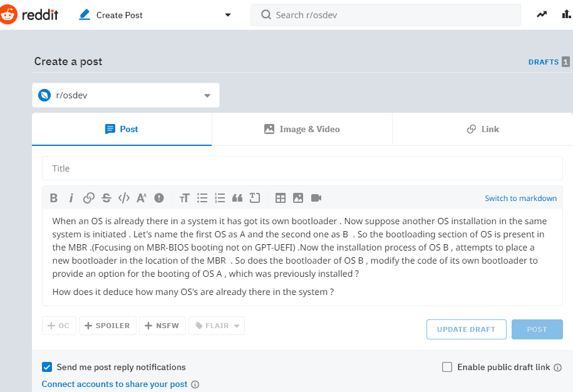Toggle inline code formatting
573x392 pixels.
(x=124, y=198)
